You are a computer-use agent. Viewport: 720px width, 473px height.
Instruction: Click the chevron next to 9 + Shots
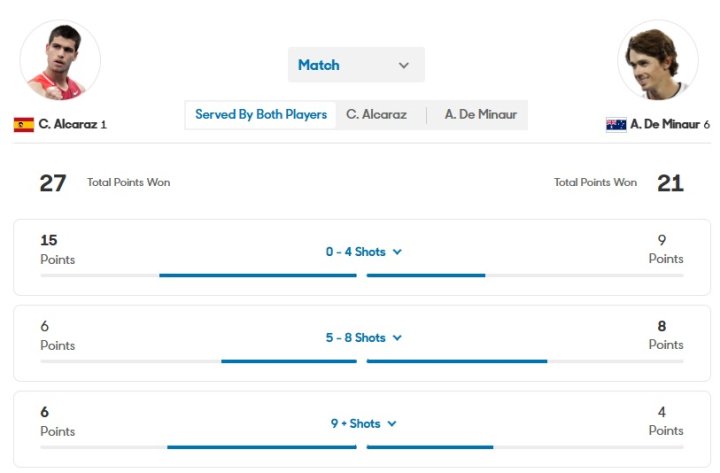[392, 424]
